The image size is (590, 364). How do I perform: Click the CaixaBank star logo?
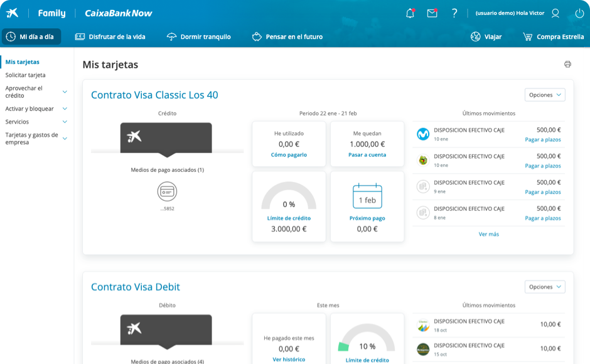[x=12, y=13]
